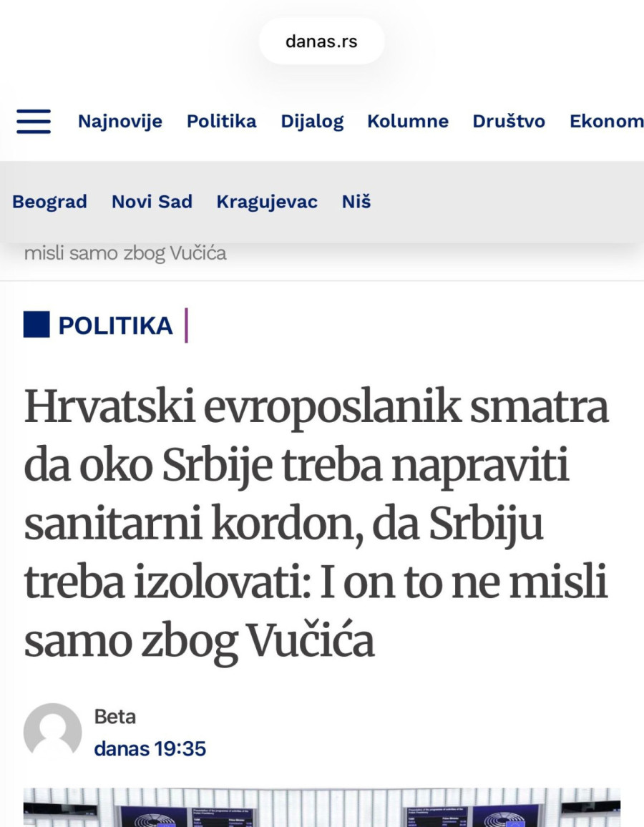Open the hamburger navigation menu
The width and height of the screenshot is (644, 827).
tap(33, 122)
